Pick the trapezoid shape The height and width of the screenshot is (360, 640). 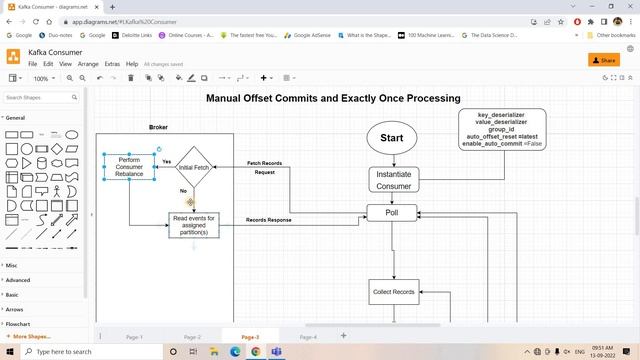click(57, 178)
